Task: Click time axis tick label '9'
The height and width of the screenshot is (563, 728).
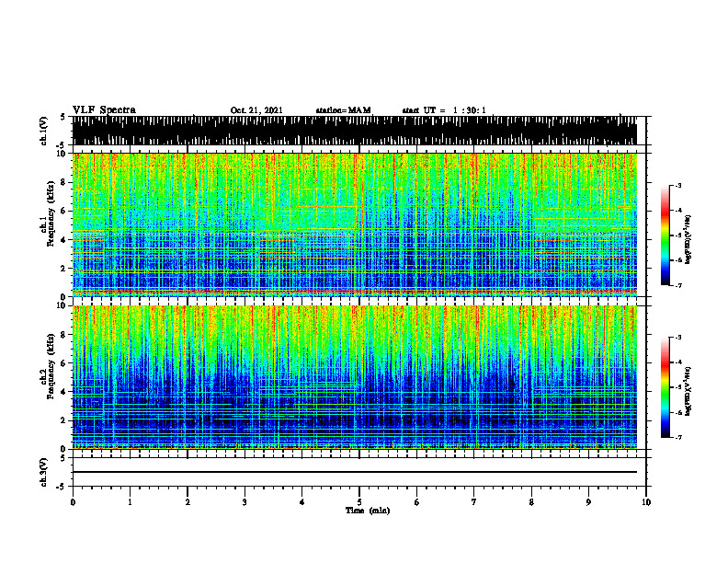Action: (588, 502)
